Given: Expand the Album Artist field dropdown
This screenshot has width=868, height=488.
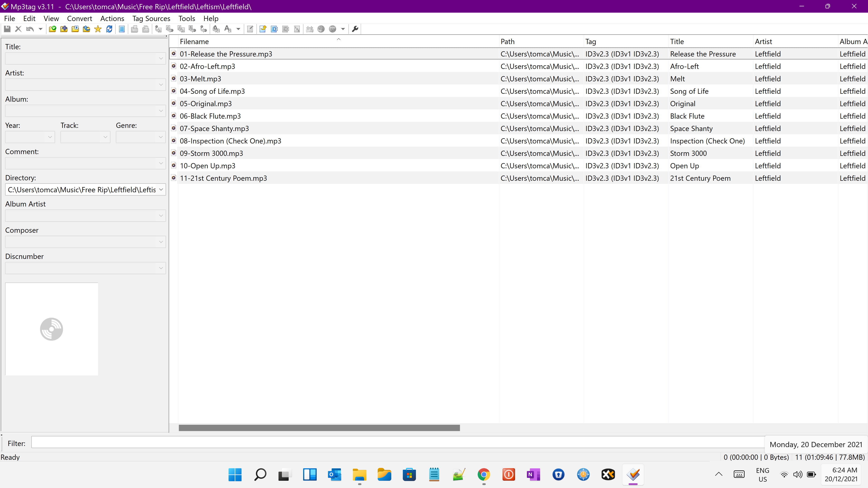Looking at the screenshot, I should [161, 216].
